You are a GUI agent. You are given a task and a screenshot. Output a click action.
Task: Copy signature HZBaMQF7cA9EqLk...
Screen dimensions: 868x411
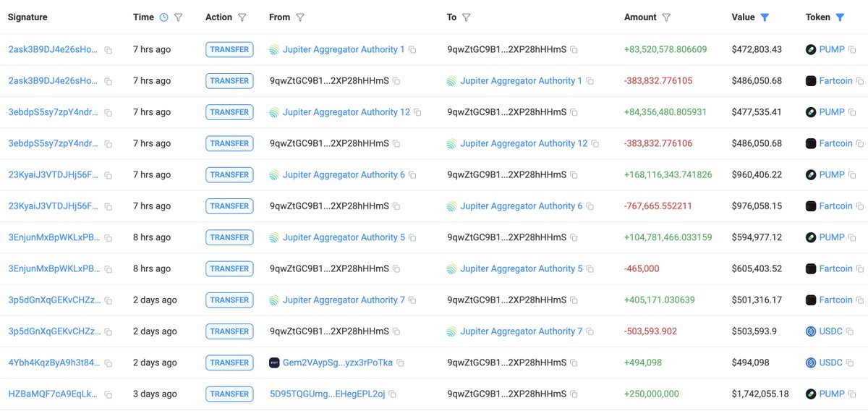coord(108,394)
